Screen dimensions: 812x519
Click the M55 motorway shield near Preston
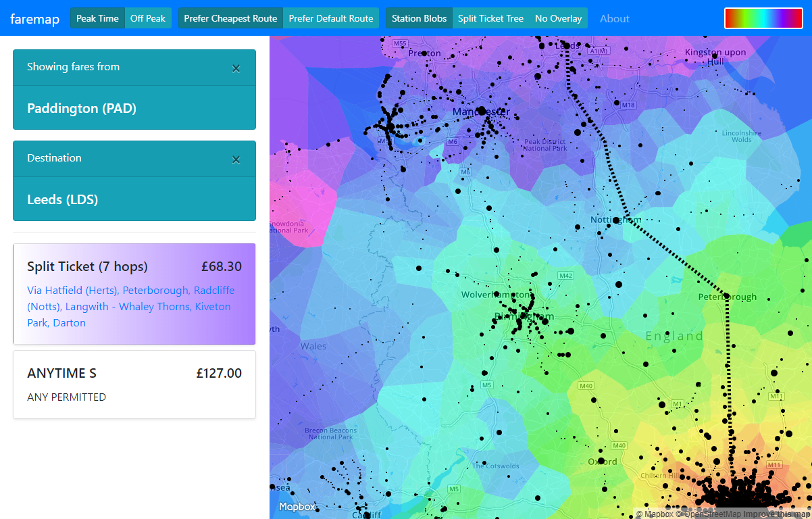401,43
